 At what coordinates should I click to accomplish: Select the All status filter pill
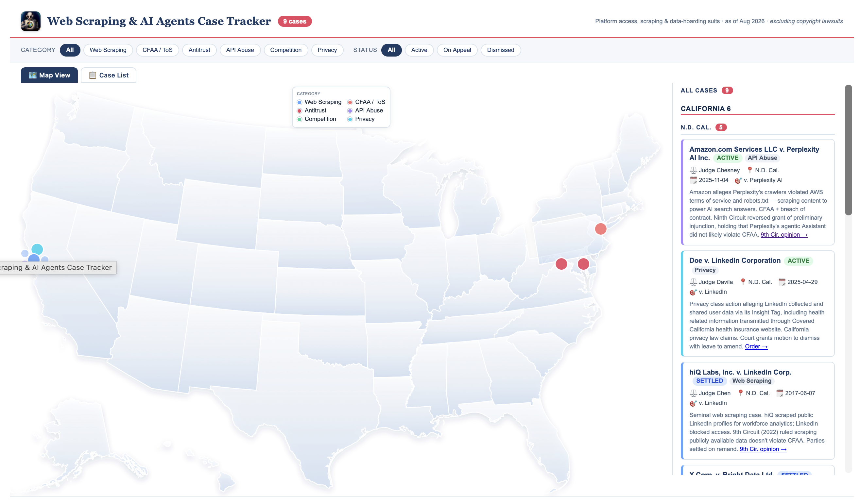[x=391, y=50]
